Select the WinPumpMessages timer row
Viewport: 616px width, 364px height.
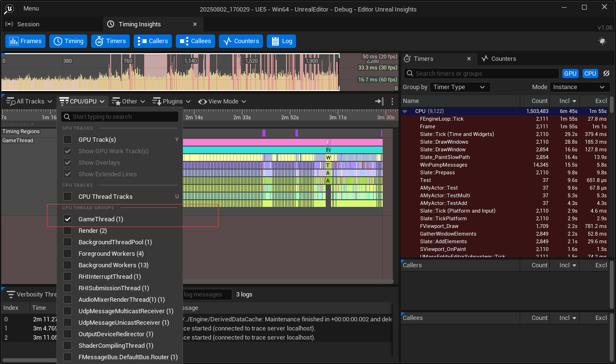click(505, 165)
